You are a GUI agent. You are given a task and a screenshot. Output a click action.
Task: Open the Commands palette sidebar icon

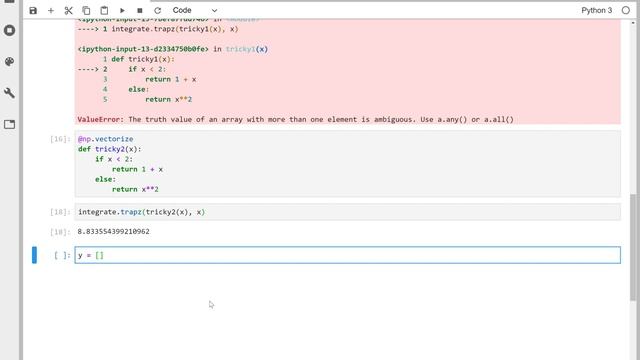pos(9,62)
